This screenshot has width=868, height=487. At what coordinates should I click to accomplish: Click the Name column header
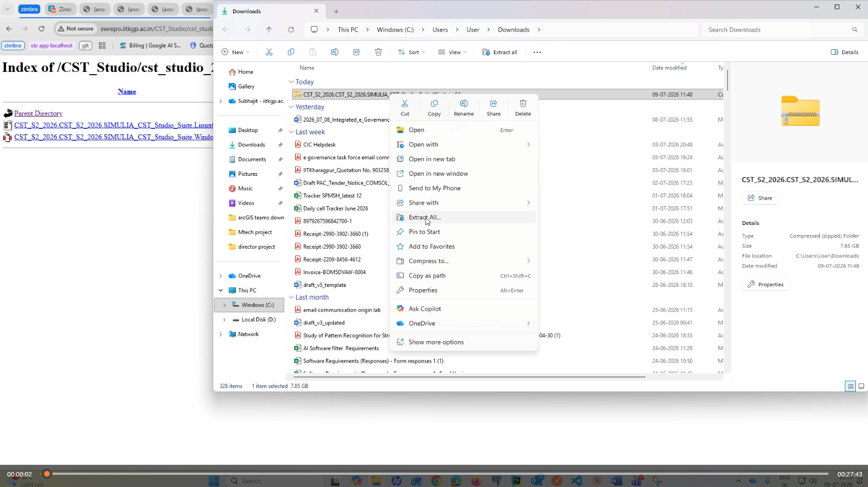tap(307, 68)
